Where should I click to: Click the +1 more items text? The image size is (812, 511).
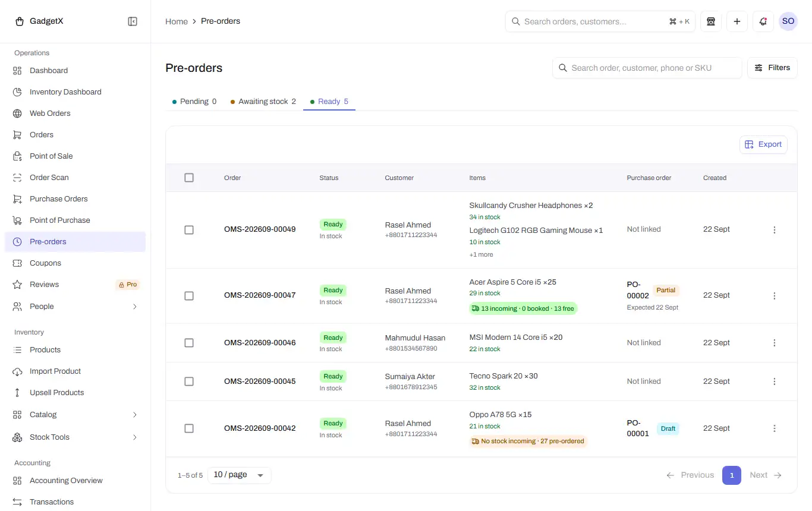481,255
